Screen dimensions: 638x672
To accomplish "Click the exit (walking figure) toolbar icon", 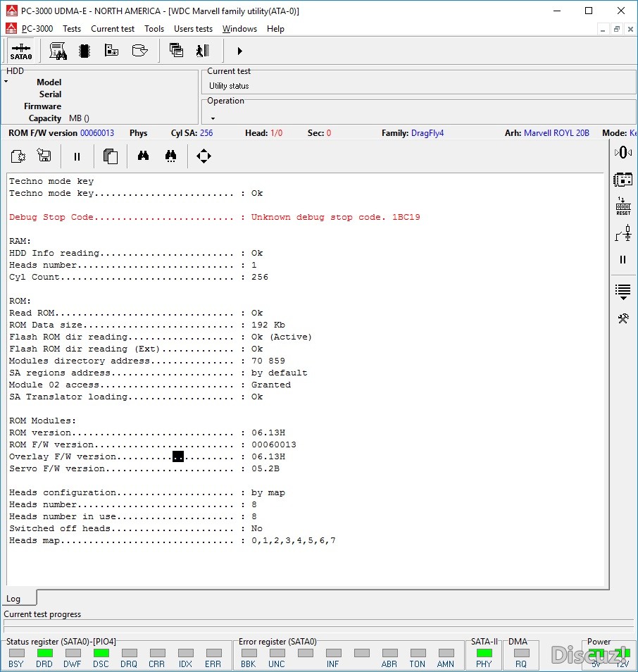I will click(x=203, y=51).
